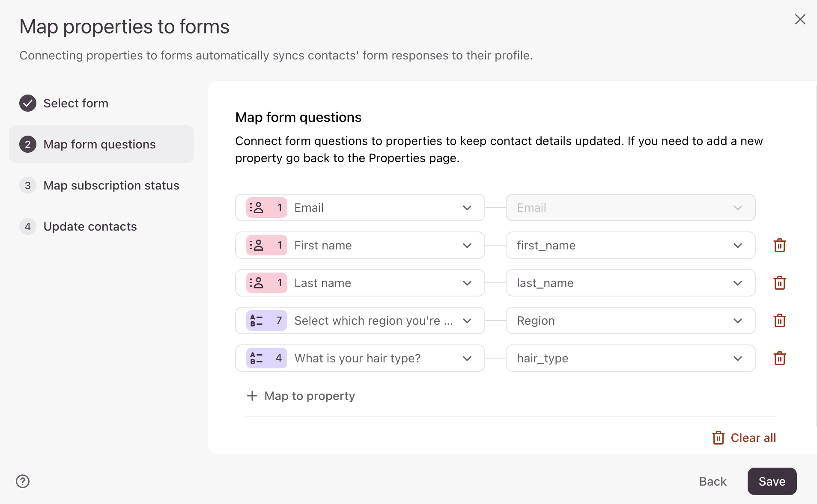Click the multiple-choice badge on hair type question

pos(266,358)
